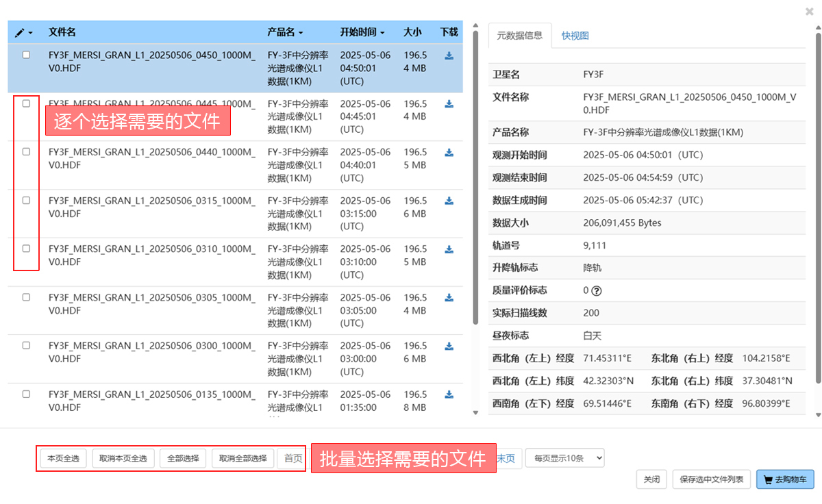The height and width of the screenshot is (504, 822).
Task: Click the file list vertical scrollbar
Action: tap(475, 171)
